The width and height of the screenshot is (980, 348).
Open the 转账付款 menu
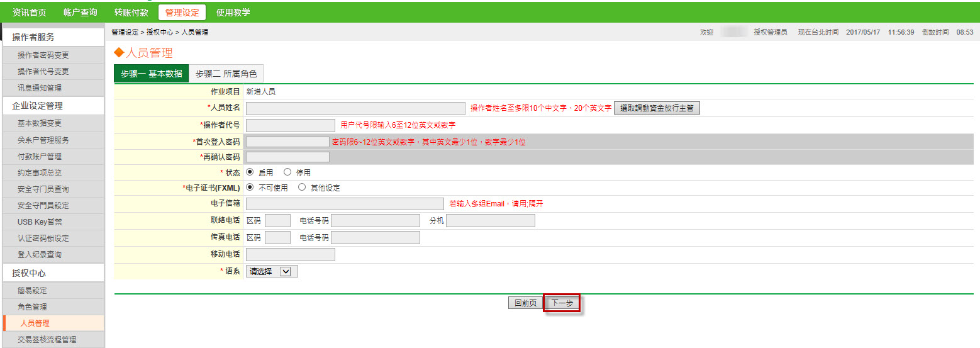pyautogui.click(x=131, y=12)
